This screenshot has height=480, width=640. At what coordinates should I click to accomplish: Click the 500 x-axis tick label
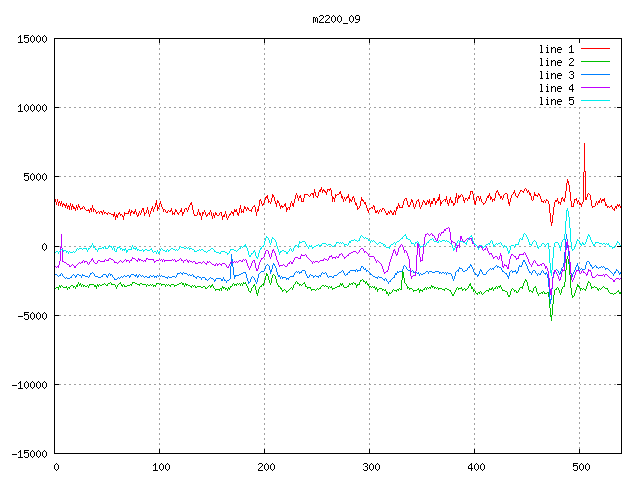click(x=579, y=466)
